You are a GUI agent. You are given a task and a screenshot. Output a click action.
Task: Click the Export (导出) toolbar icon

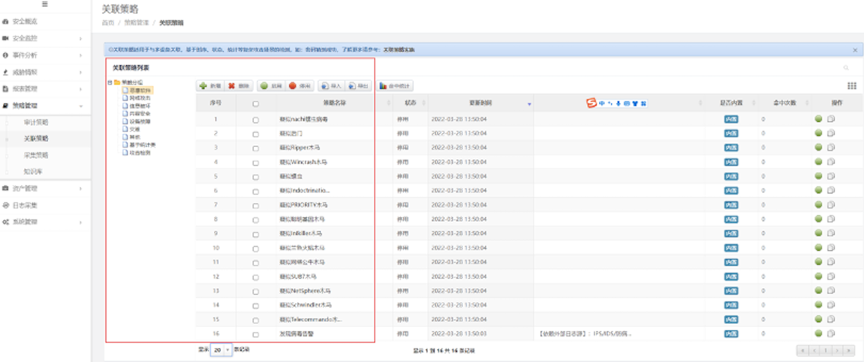click(352, 86)
